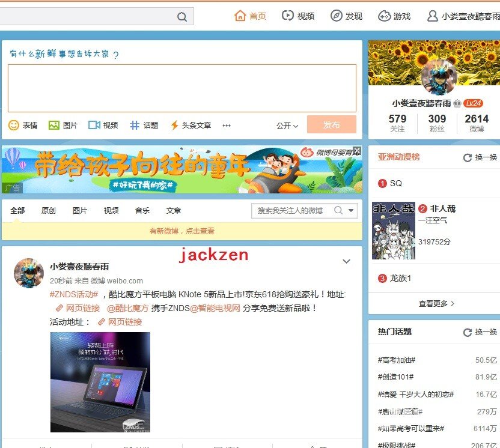Open topic #结爱 千岁大人的初恋#
Viewport: 500px width, 448px height.
415,395
